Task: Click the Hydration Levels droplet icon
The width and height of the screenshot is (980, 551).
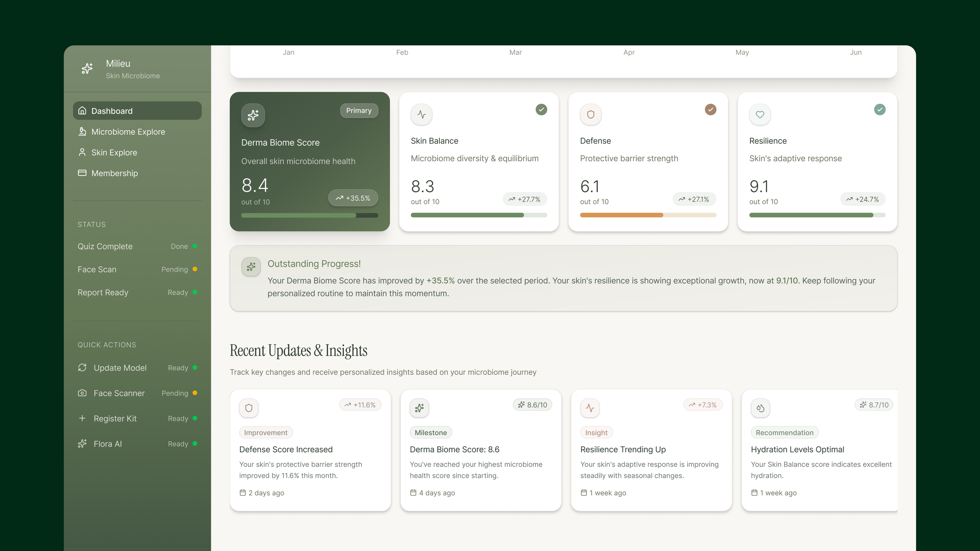Action: pyautogui.click(x=760, y=408)
